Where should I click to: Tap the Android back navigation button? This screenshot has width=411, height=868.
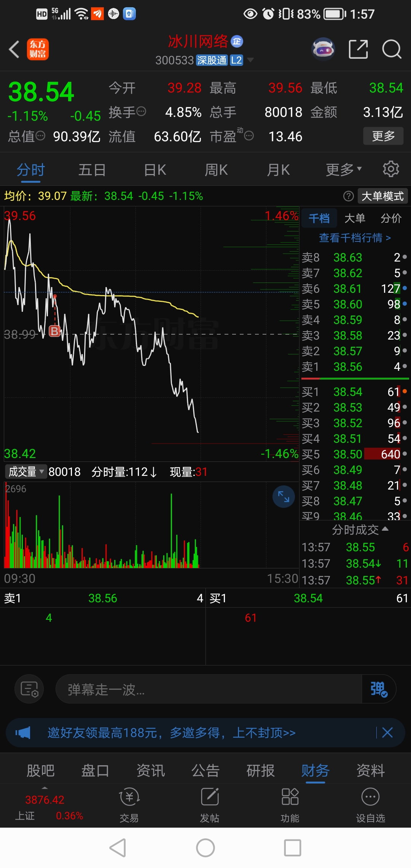pos(118,848)
